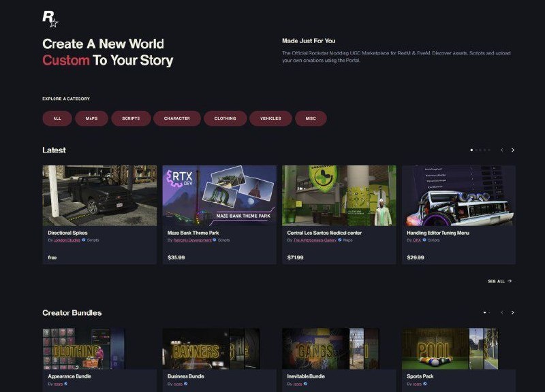Click the verified badge beside CRX
Screen dimensions: 545x392
(x=424, y=240)
